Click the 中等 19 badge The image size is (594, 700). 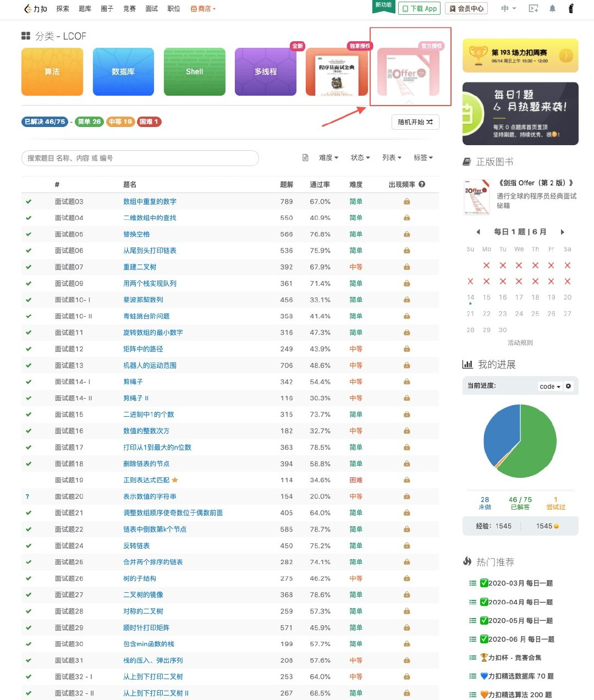120,122
